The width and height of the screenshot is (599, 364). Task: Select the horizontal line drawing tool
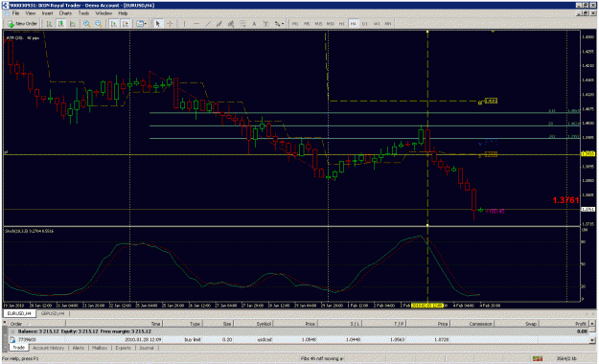(x=196, y=24)
